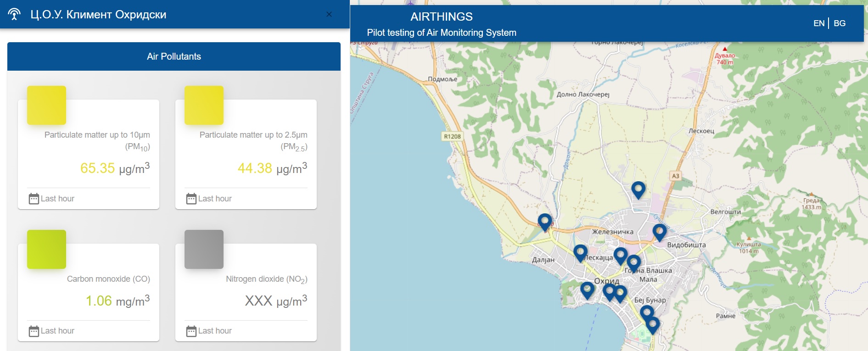Image resolution: width=868 pixels, height=351 pixels.
Task: Select the map marker left of Видобишта
Action: click(659, 232)
